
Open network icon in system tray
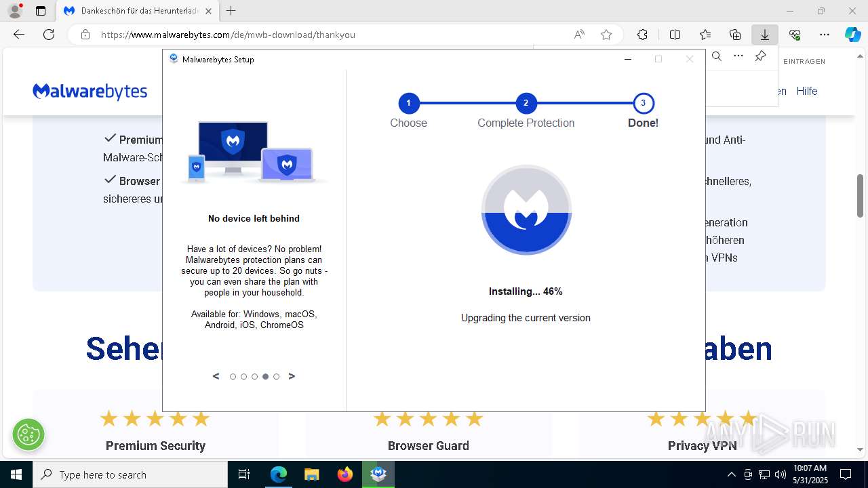(x=764, y=474)
